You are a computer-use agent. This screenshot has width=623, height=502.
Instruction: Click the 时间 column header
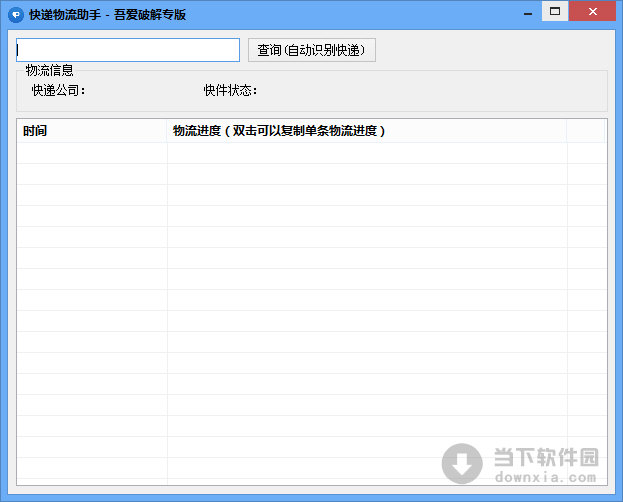click(x=91, y=131)
